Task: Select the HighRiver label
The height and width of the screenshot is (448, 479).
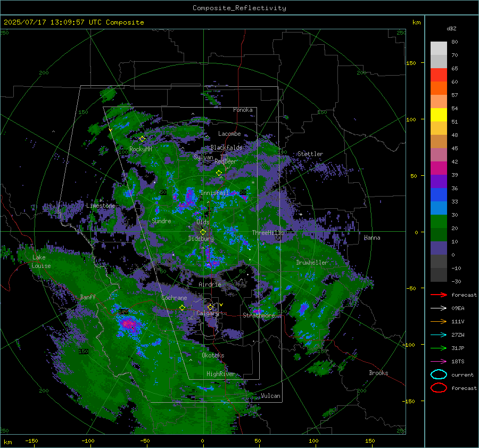Action: pyautogui.click(x=220, y=374)
